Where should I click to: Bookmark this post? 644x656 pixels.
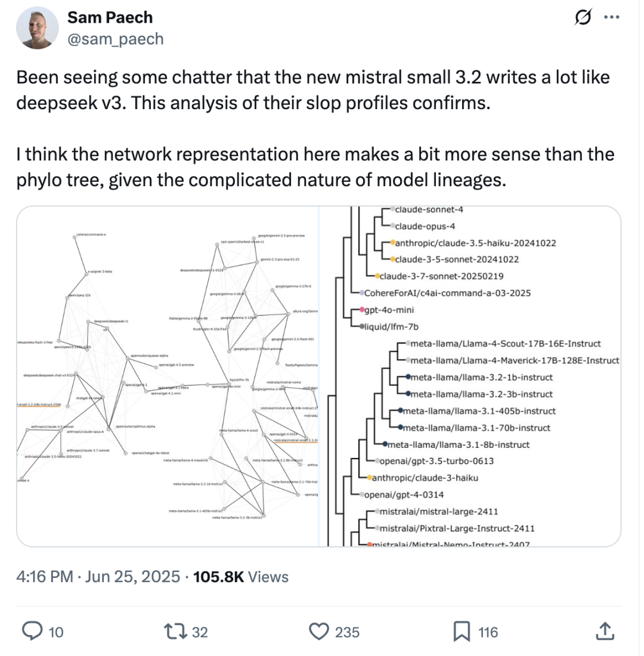[462, 632]
